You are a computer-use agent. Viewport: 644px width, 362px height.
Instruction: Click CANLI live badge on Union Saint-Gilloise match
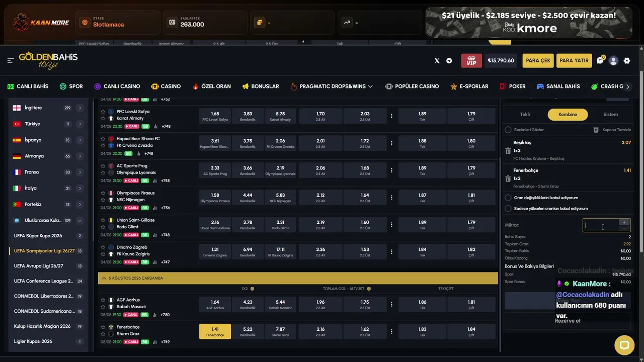pos(131,235)
